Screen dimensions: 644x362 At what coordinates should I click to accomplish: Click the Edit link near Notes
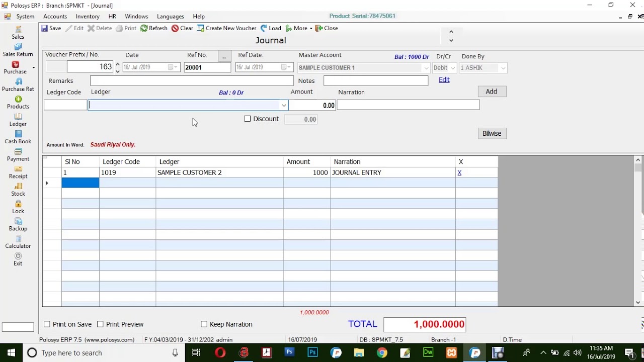coord(444,80)
